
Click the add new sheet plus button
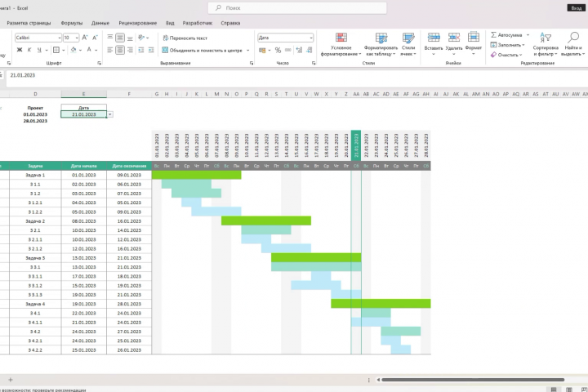click(x=11, y=380)
